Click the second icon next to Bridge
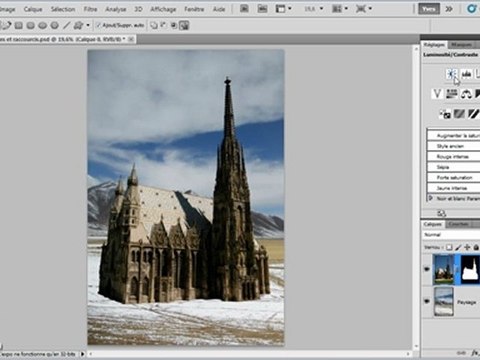 tap(262, 9)
